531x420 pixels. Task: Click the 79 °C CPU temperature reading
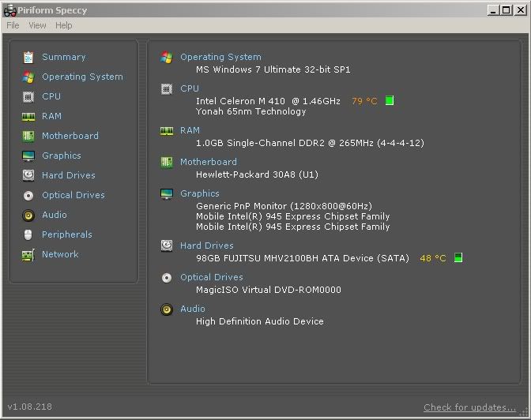click(364, 101)
